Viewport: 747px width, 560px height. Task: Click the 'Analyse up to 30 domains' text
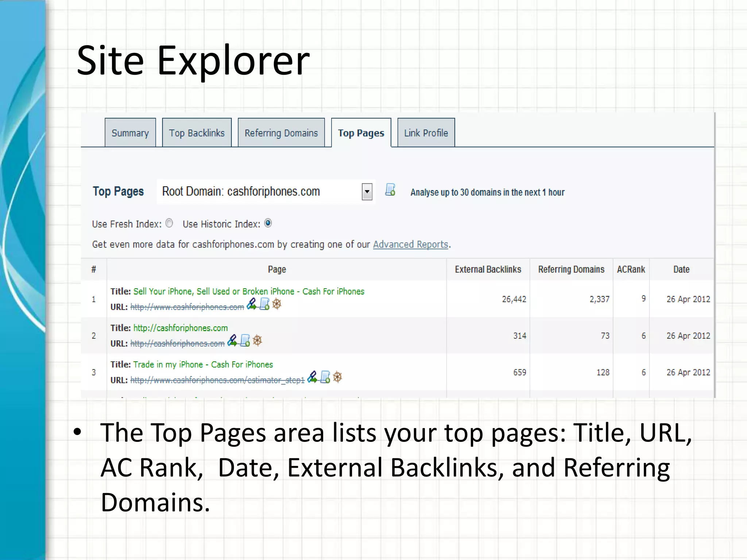point(487,192)
